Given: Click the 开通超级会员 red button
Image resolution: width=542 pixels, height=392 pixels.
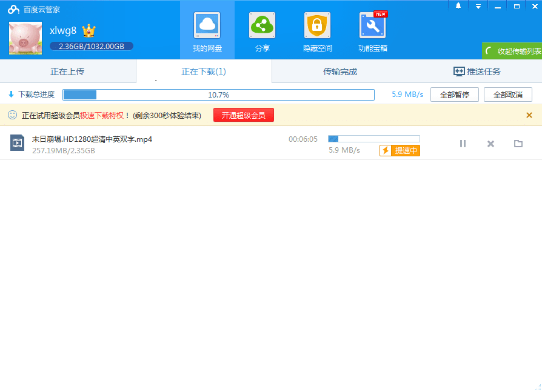Looking at the screenshot, I should click(244, 115).
